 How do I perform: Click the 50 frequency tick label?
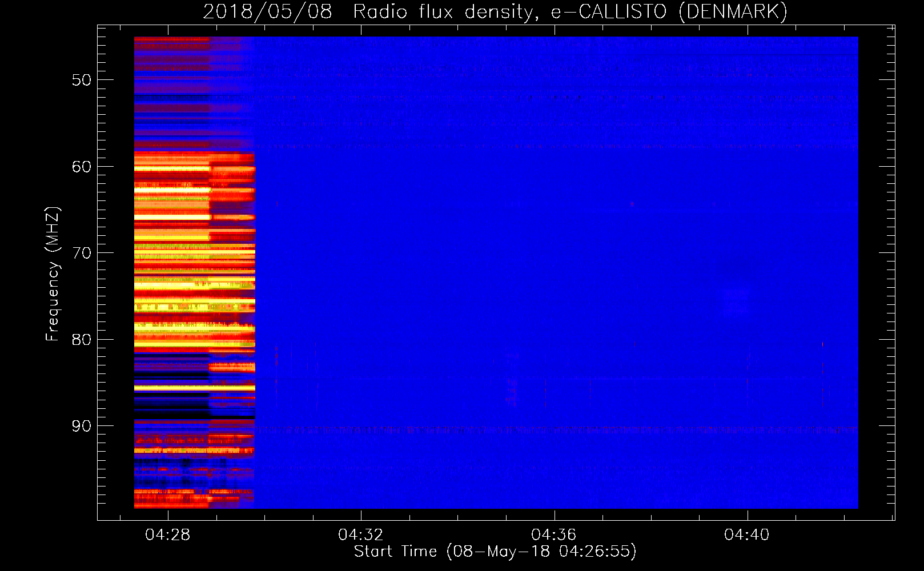[82, 80]
